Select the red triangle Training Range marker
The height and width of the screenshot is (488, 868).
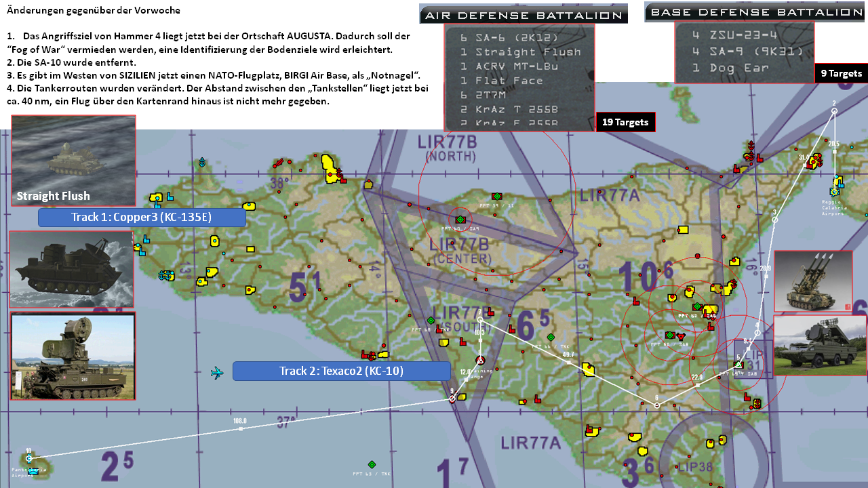[x=480, y=360]
